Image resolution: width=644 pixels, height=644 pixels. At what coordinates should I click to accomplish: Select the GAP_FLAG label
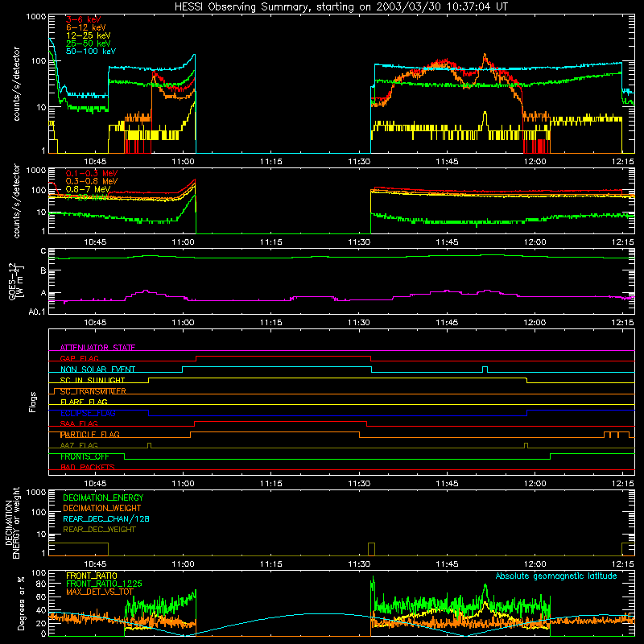[x=79, y=358]
